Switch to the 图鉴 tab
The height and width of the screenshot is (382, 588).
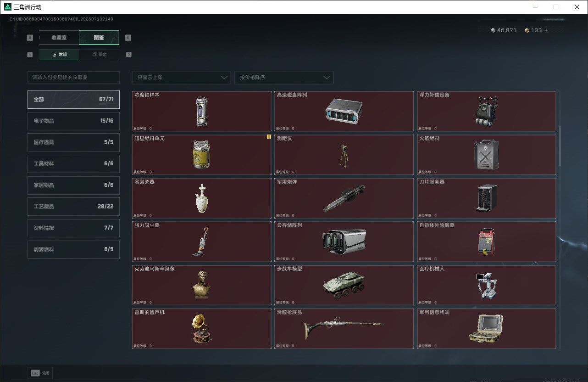(99, 38)
